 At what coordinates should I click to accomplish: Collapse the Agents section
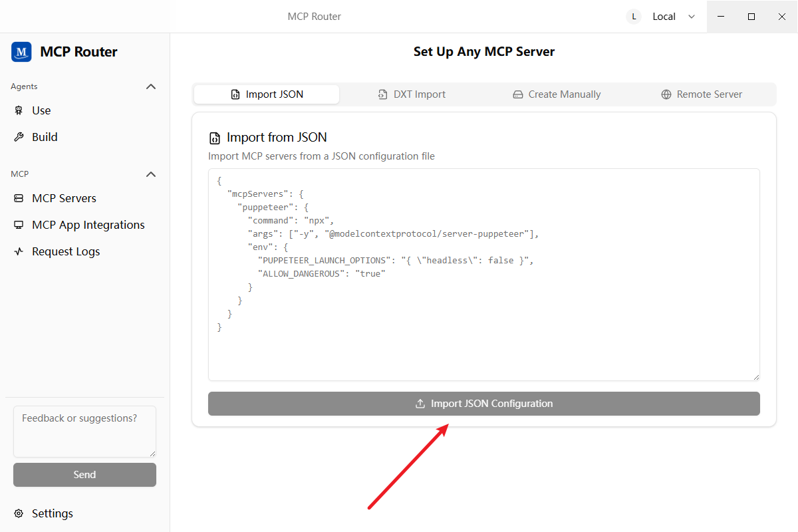(x=151, y=86)
